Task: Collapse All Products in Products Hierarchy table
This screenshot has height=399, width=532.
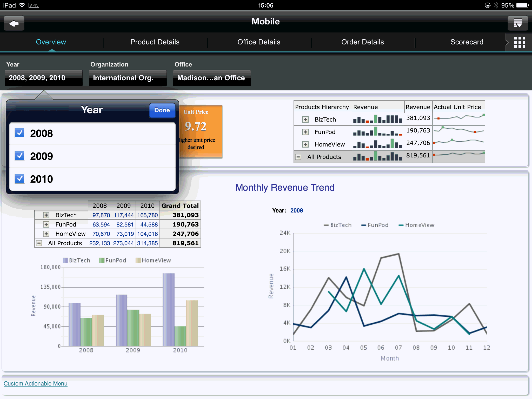Action: tap(298, 157)
